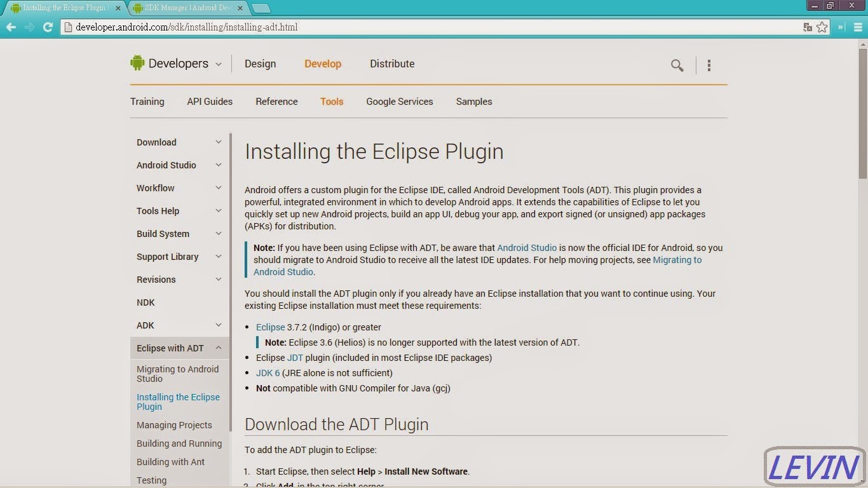Click the Tools Help sidebar label
Screen dimensions: 868x488
tap(158, 211)
